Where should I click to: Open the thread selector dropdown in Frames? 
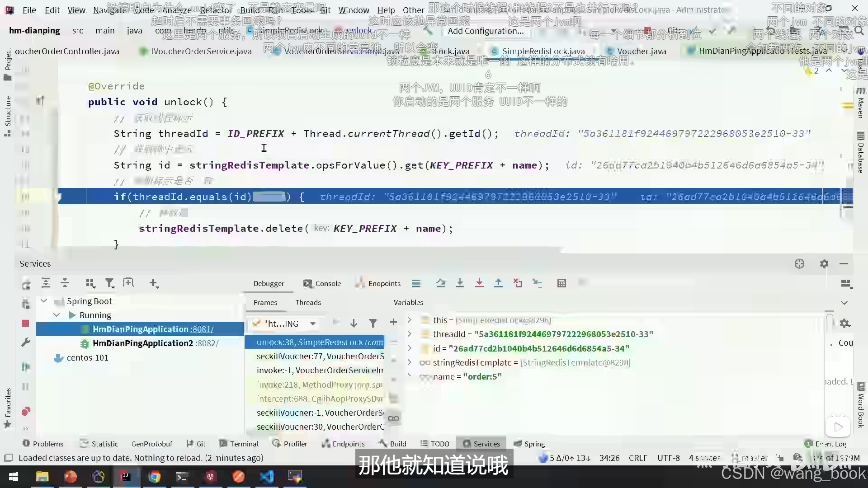[x=312, y=324]
